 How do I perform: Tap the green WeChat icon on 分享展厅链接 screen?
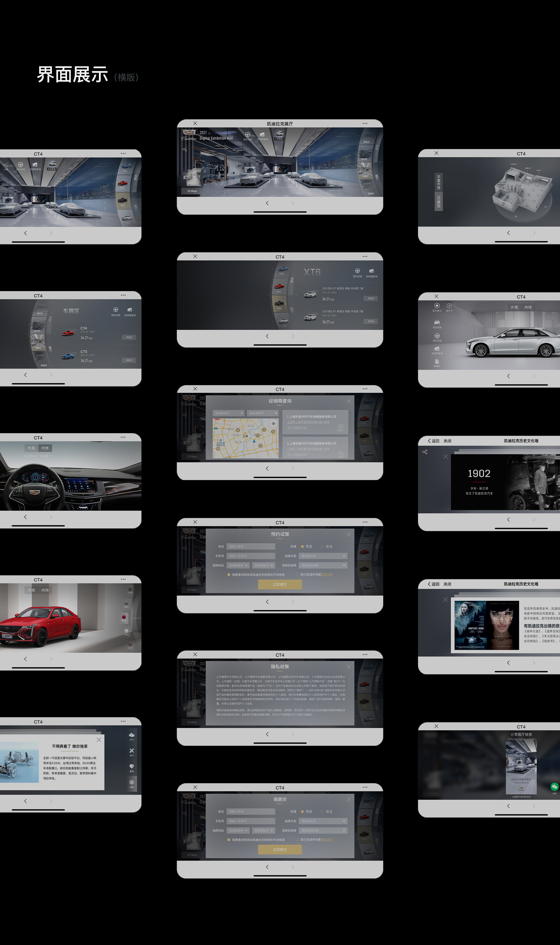coord(554,787)
